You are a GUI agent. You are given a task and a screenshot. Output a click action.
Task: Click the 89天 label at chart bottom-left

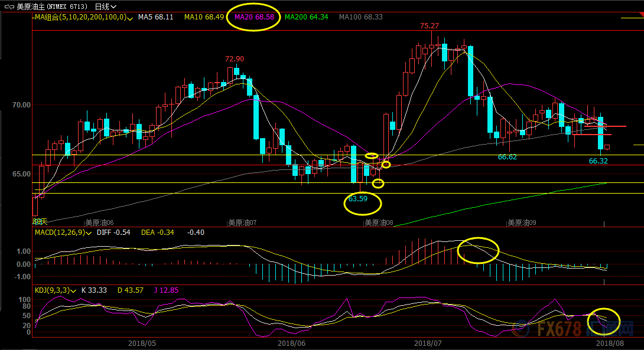tap(40, 222)
